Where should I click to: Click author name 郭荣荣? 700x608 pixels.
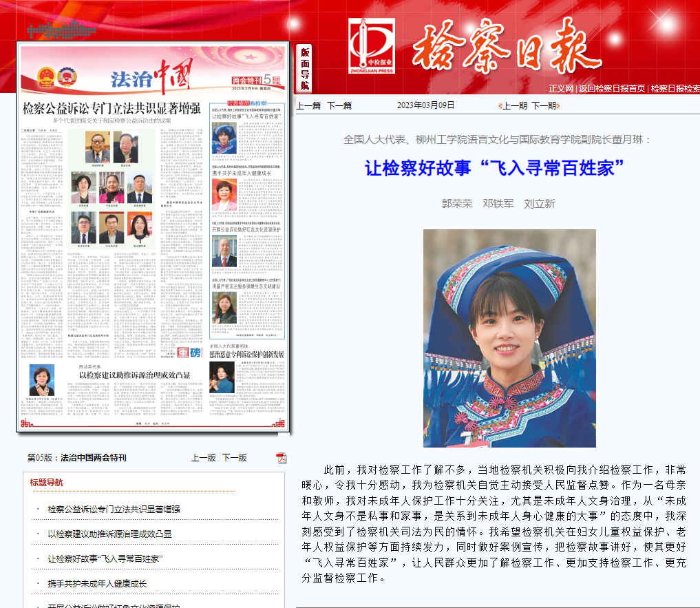457,204
